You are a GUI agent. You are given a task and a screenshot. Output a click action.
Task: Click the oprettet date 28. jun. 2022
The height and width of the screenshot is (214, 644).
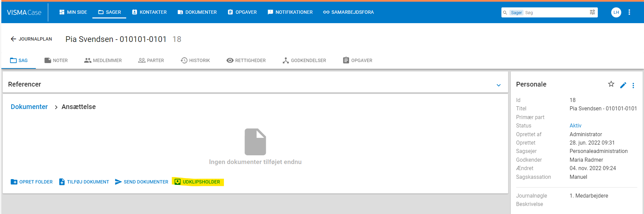pyautogui.click(x=592, y=143)
